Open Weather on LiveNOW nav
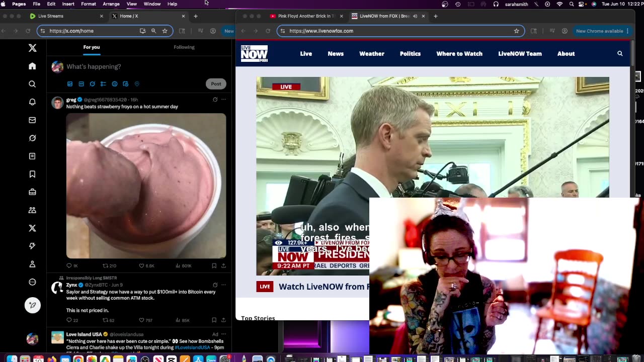644x362 pixels. click(372, 53)
